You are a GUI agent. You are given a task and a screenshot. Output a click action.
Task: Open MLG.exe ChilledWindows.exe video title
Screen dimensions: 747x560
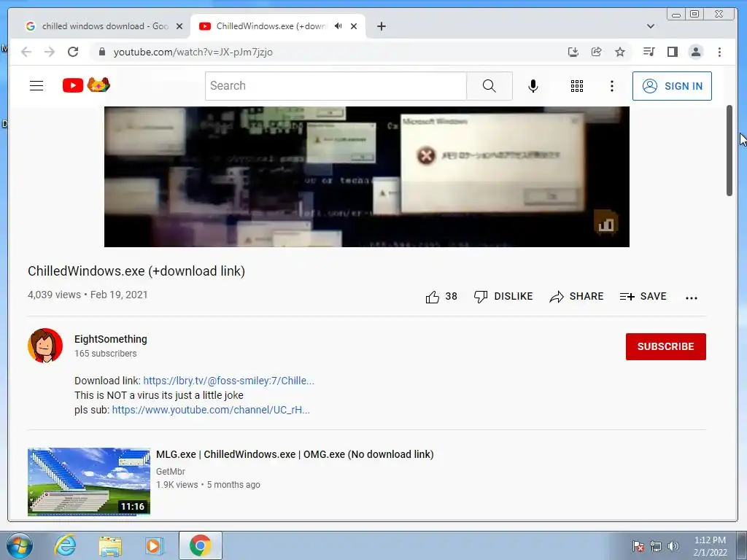coord(295,454)
